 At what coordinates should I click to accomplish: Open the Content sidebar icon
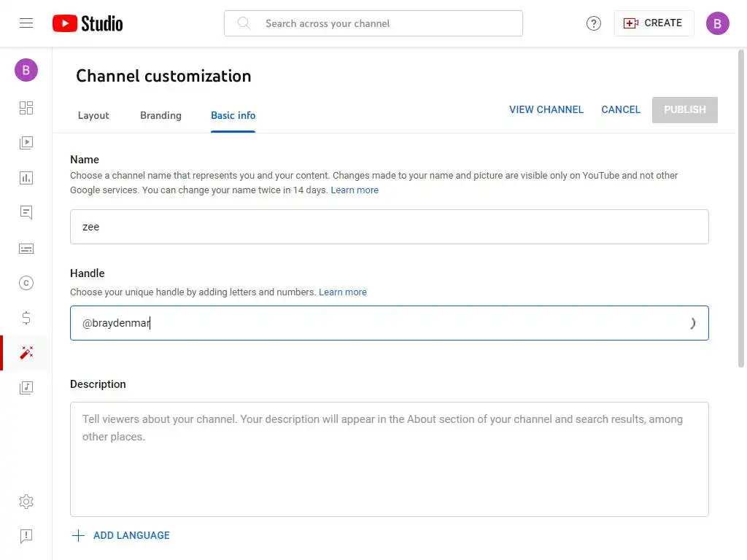26,143
